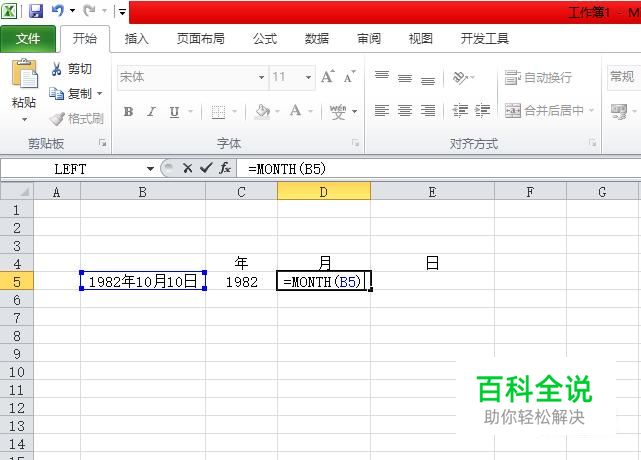The width and height of the screenshot is (641, 460).
Task: Click the Insert Function fx icon
Action: pos(225,168)
